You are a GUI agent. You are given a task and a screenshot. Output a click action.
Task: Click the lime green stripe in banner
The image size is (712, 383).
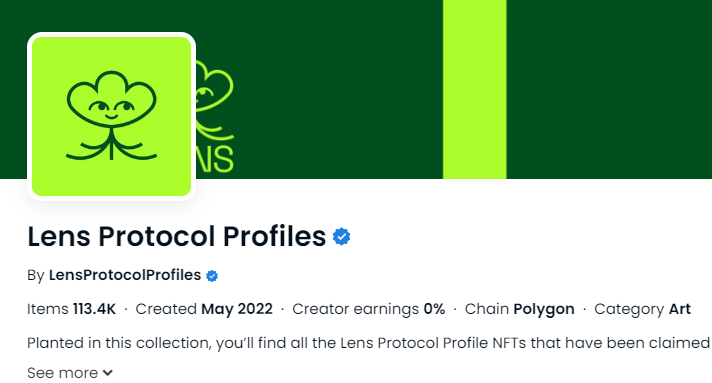(x=475, y=89)
